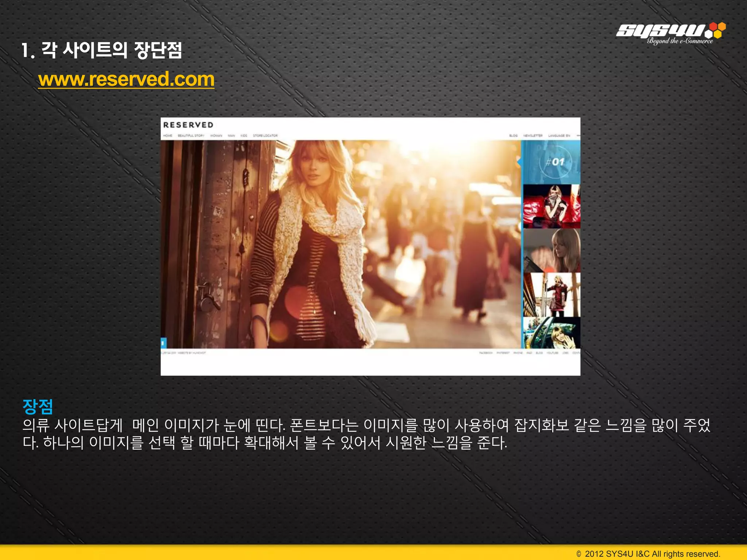747x560 pixels.
Task: Open the www.reserved.com hyperlink
Action: point(126,79)
